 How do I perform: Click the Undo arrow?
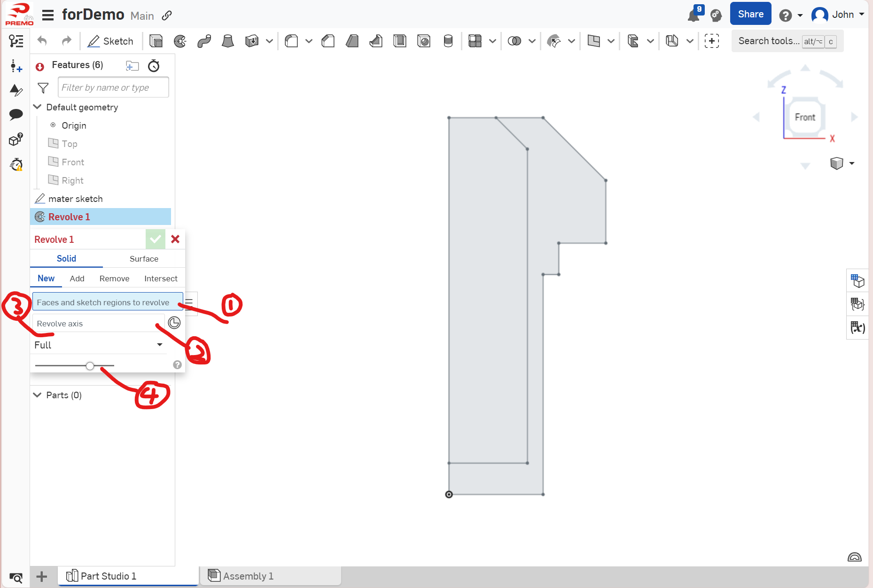pyautogui.click(x=42, y=41)
